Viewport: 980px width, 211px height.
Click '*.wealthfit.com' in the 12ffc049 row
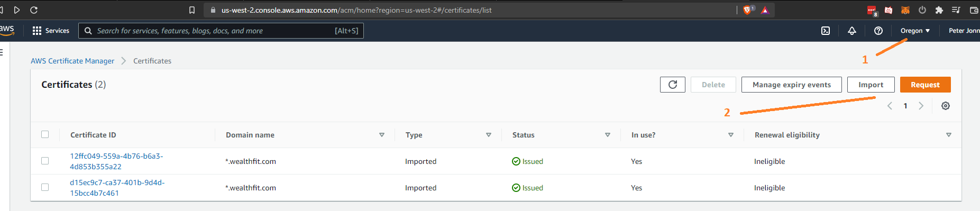click(251, 161)
